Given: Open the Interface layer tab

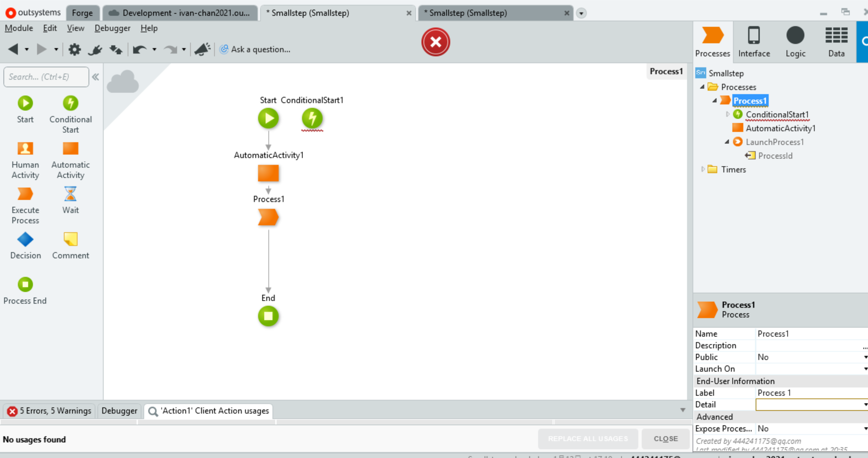Looking at the screenshot, I should [754, 42].
